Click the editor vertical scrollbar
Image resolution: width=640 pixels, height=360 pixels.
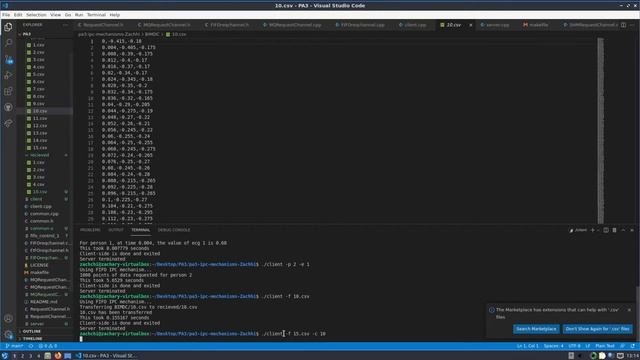[600, 131]
